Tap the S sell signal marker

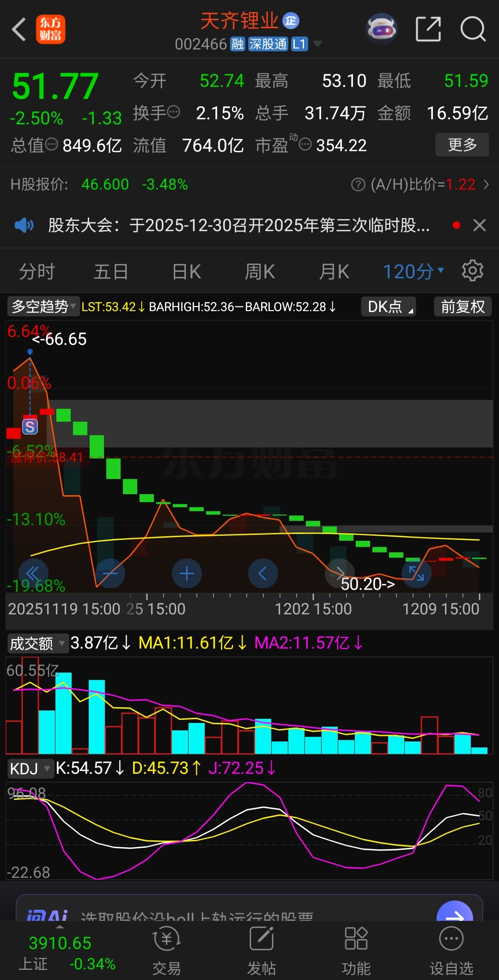30,427
